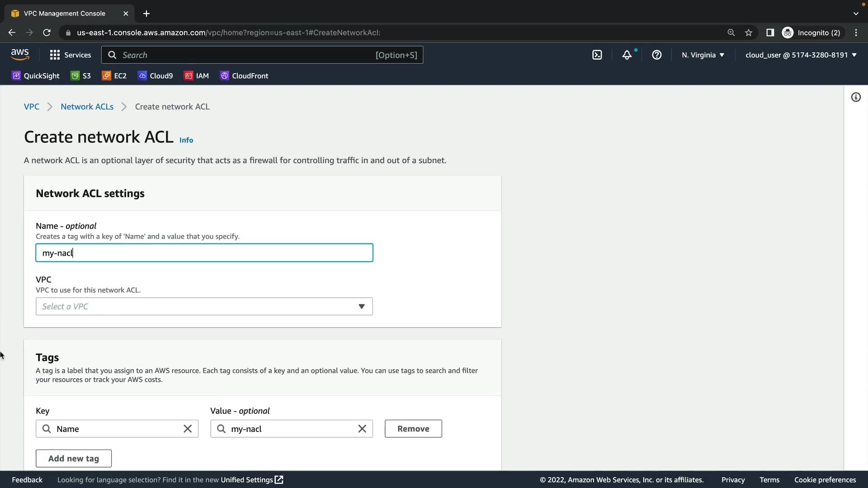Open the notifications bell icon

[x=627, y=55]
